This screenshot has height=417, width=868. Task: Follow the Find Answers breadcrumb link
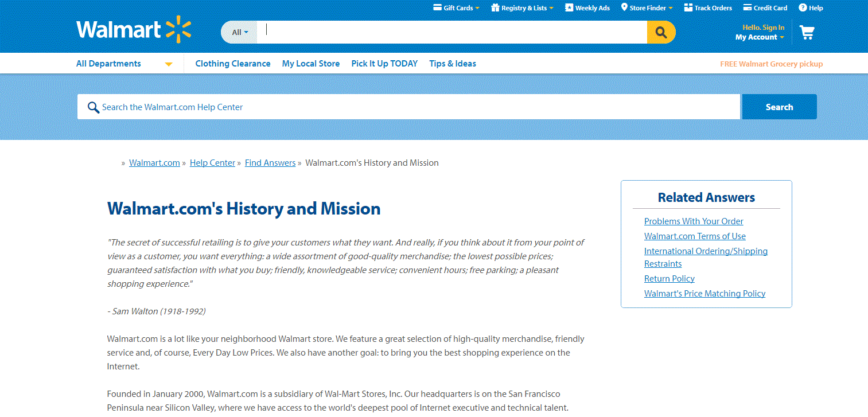[270, 163]
